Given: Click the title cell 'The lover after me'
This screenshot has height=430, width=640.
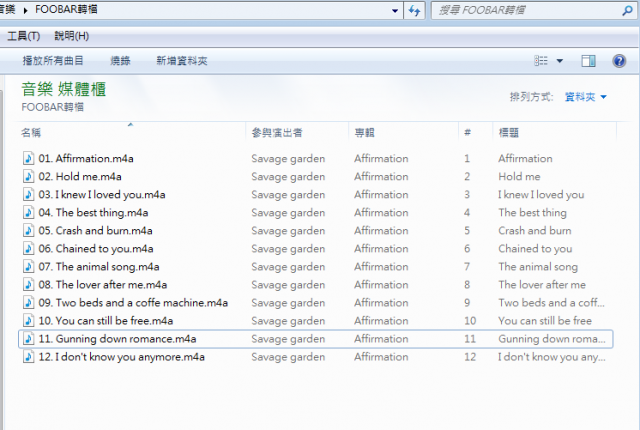Looking at the screenshot, I should 542,284.
